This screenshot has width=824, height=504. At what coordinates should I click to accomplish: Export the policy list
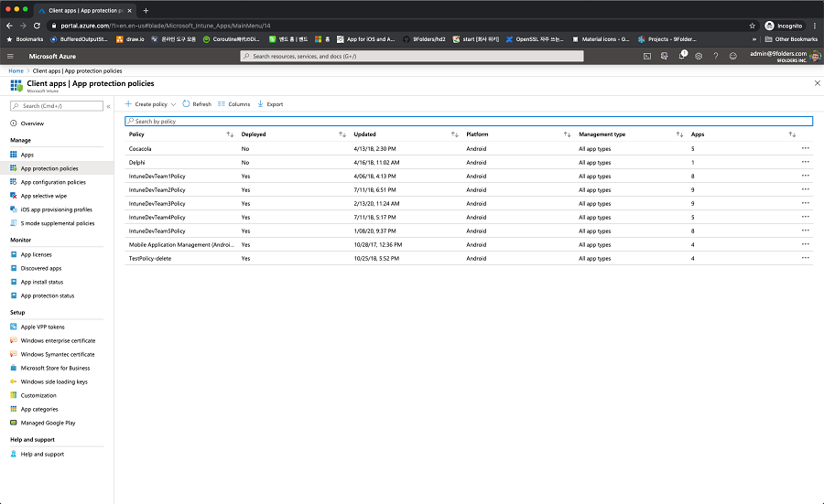270,104
